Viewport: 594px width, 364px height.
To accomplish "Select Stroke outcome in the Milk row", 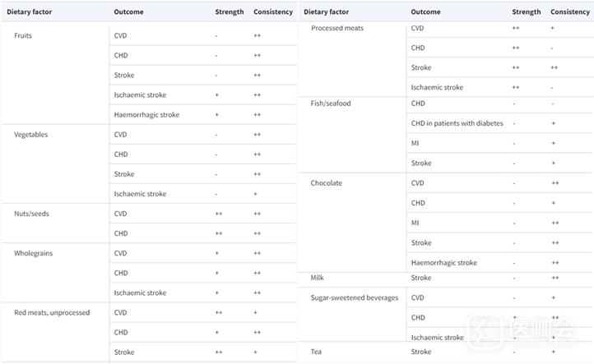I will pyautogui.click(x=420, y=278).
